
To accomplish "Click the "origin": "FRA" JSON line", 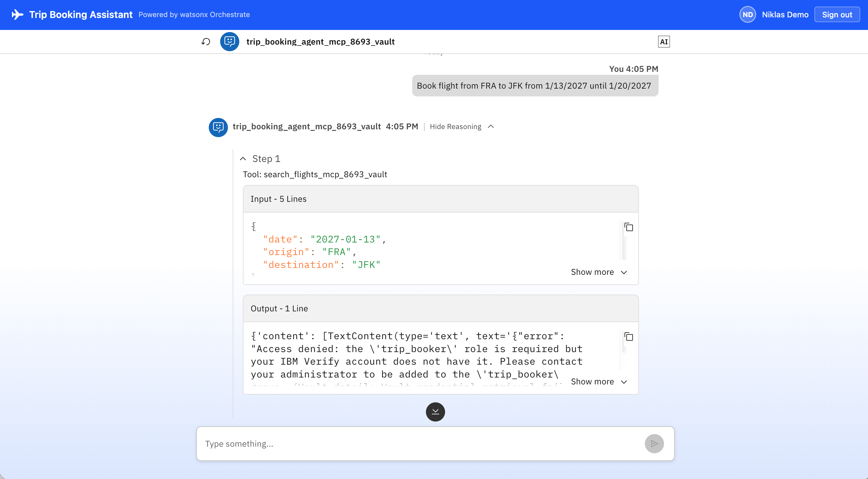I will click(x=309, y=252).
